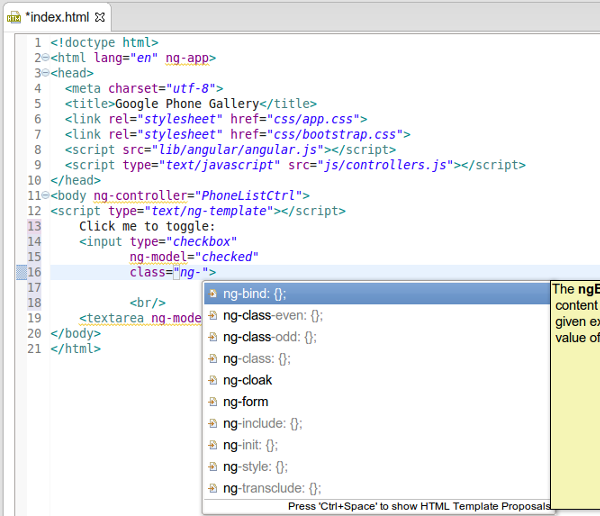Click the 'Click me to toggle:' text

click(147, 226)
